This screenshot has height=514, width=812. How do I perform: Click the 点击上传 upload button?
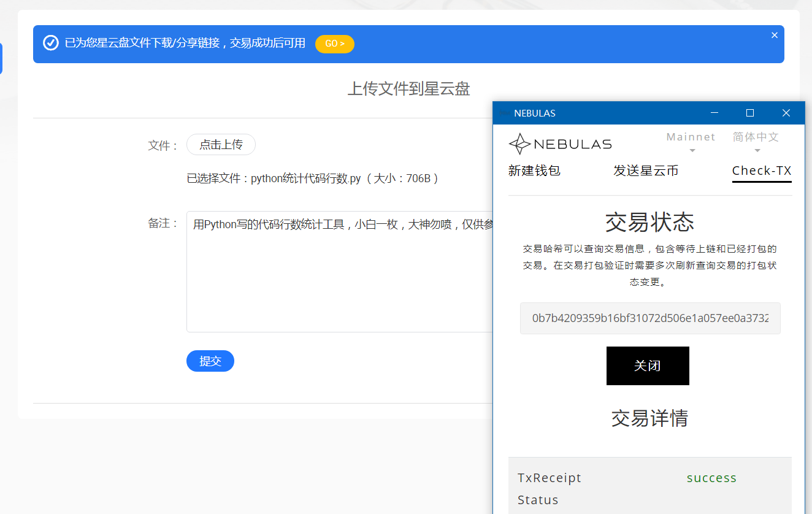[x=221, y=145]
